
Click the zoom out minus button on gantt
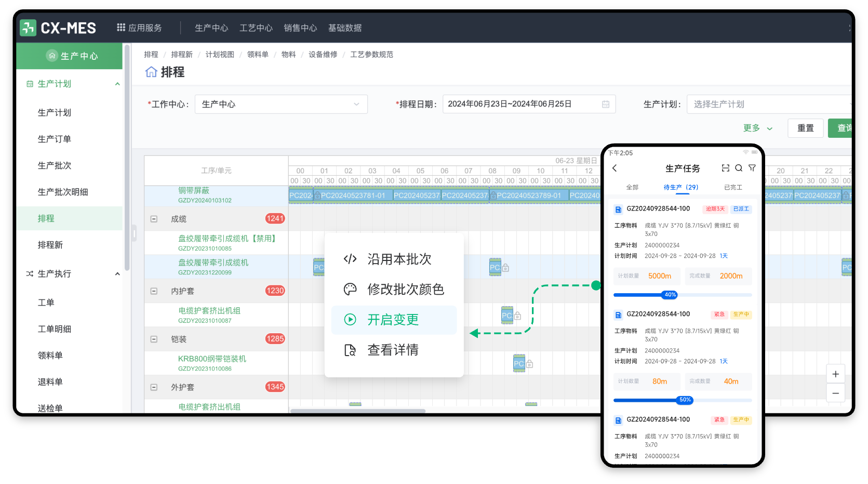(x=835, y=393)
